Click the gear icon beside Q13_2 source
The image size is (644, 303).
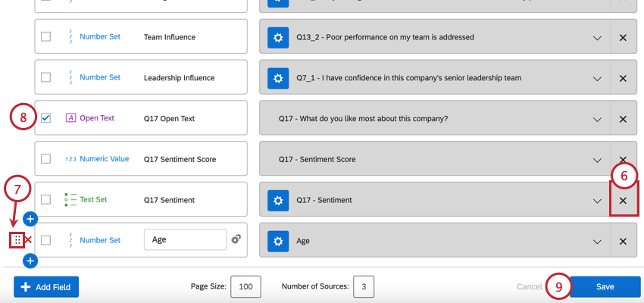coord(278,37)
